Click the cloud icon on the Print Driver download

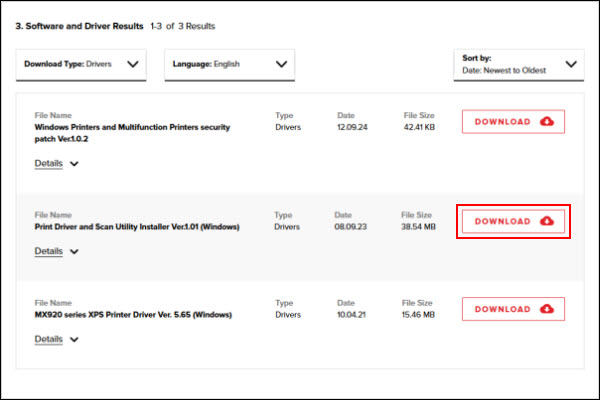coord(546,221)
